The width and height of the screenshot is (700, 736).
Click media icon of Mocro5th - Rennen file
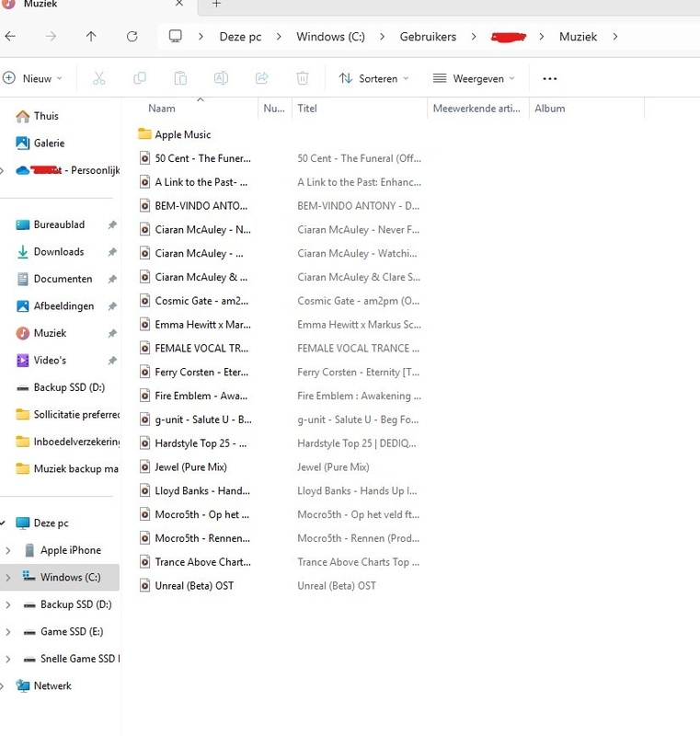145,538
